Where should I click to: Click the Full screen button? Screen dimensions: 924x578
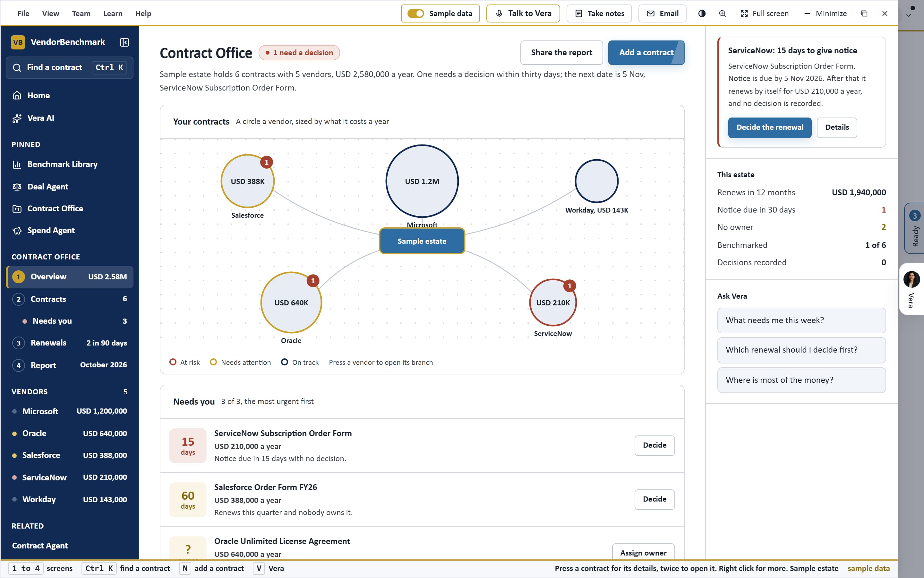(765, 13)
